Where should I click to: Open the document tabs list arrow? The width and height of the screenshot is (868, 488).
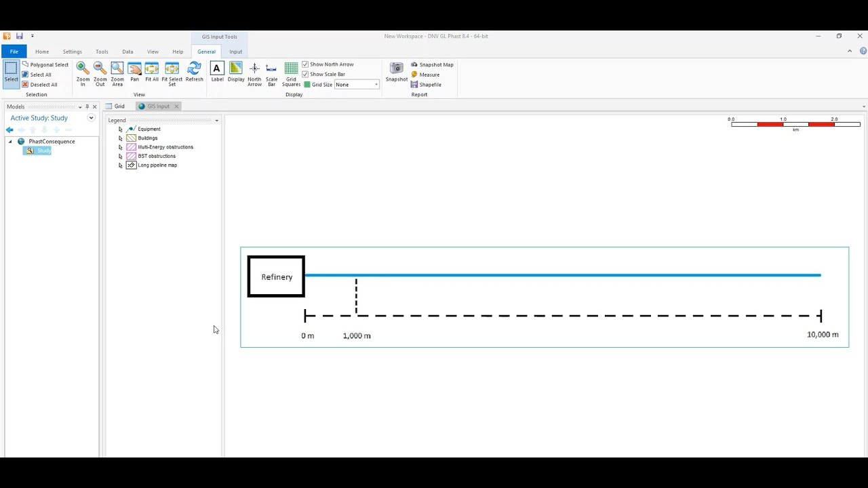tap(863, 106)
